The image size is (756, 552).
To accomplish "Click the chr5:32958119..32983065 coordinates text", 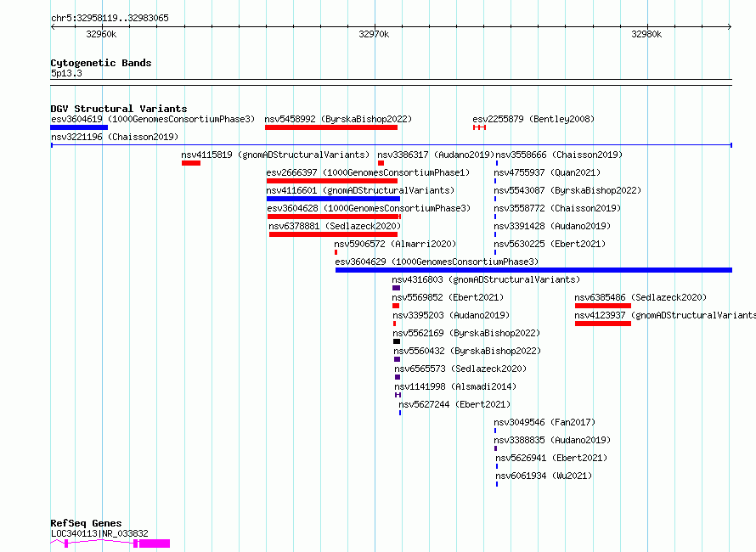I will (110, 19).
